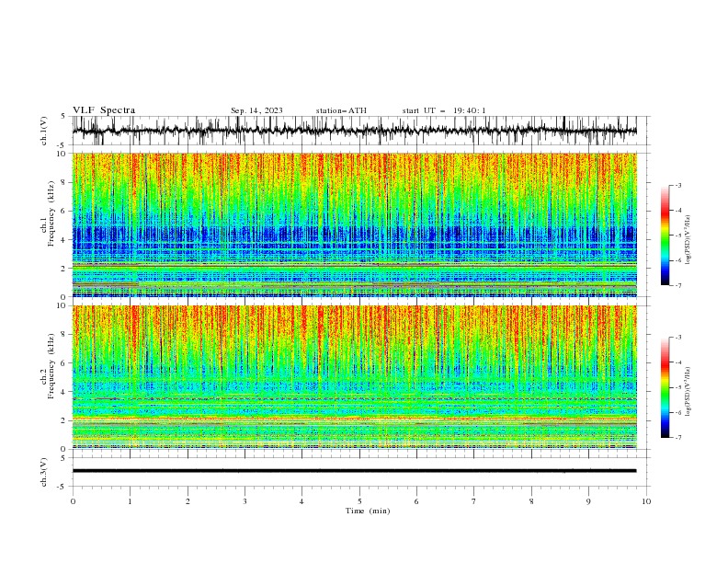This screenshot has width=728, height=563.
Task: Select the "start UT = 19:40:1" text
Action: click(x=444, y=110)
